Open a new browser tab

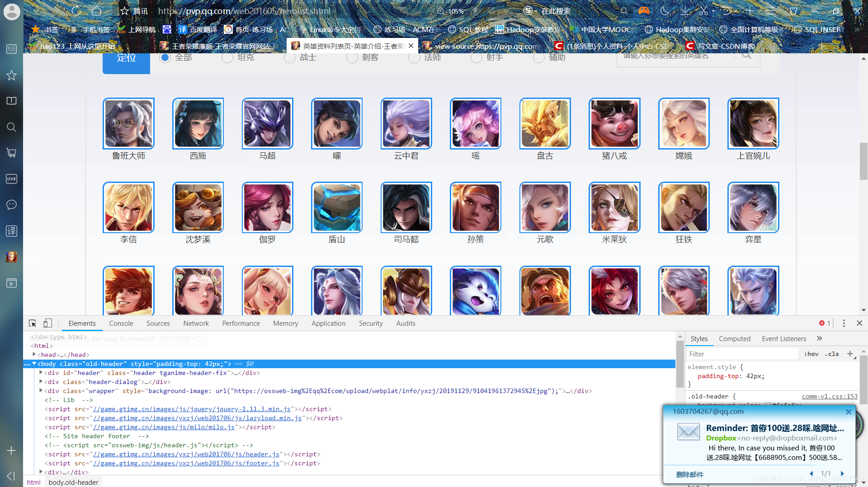[x=822, y=46]
